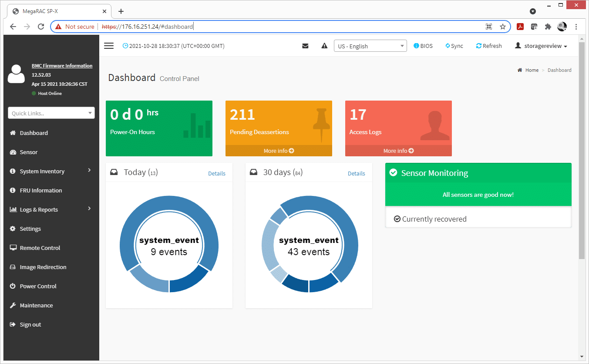Open Details for Today events
589x364 pixels.
point(217,173)
